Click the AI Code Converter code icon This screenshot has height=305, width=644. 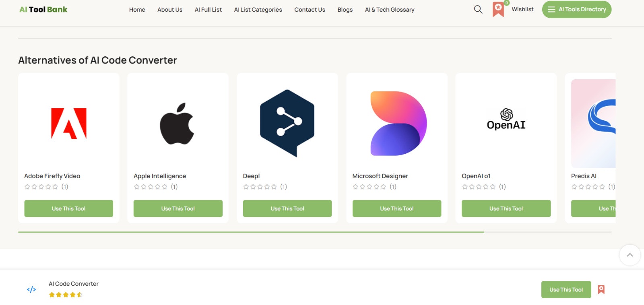31,289
